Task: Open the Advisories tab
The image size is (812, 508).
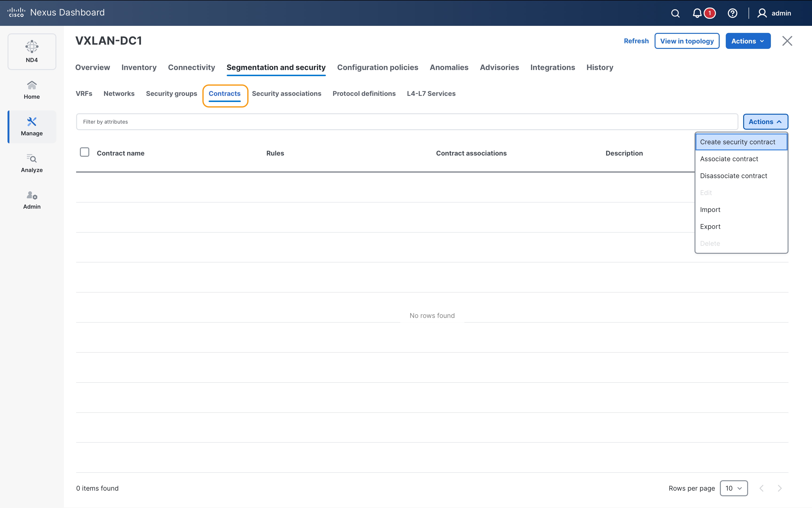Action: click(x=499, y=67)
